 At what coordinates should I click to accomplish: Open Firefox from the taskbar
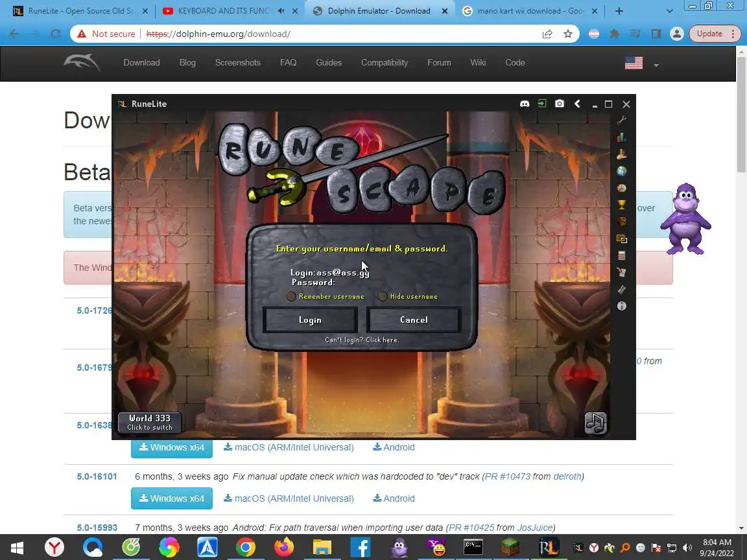284,547
